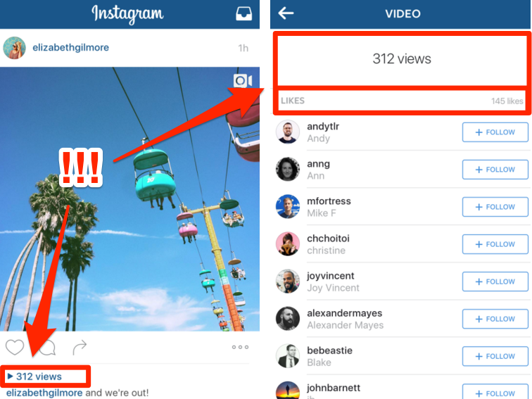Tap the video camera indicator icon
The width and height of the screenshot is (532, 399).
tap(243, 81)
